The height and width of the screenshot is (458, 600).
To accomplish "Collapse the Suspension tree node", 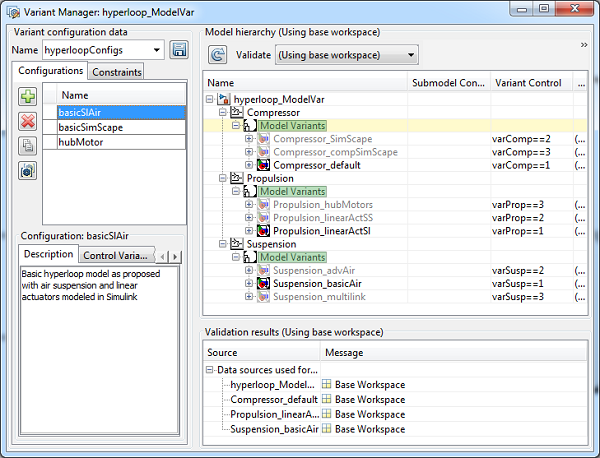I will tap(222, 243).
